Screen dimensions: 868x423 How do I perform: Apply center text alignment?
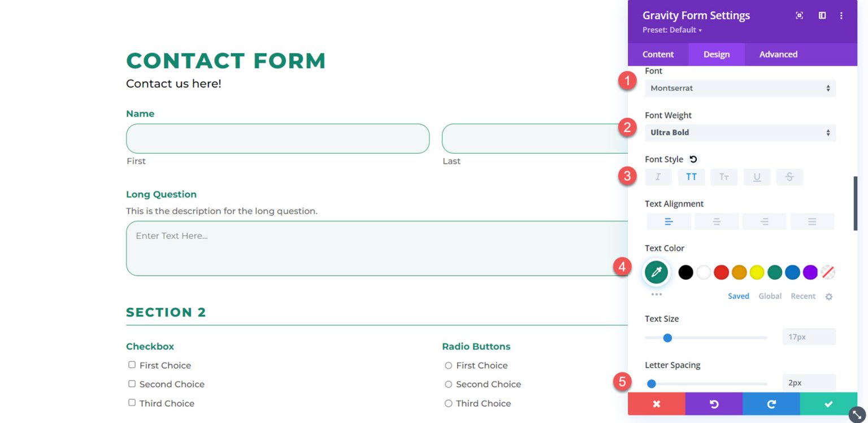(x=716, y=221)
